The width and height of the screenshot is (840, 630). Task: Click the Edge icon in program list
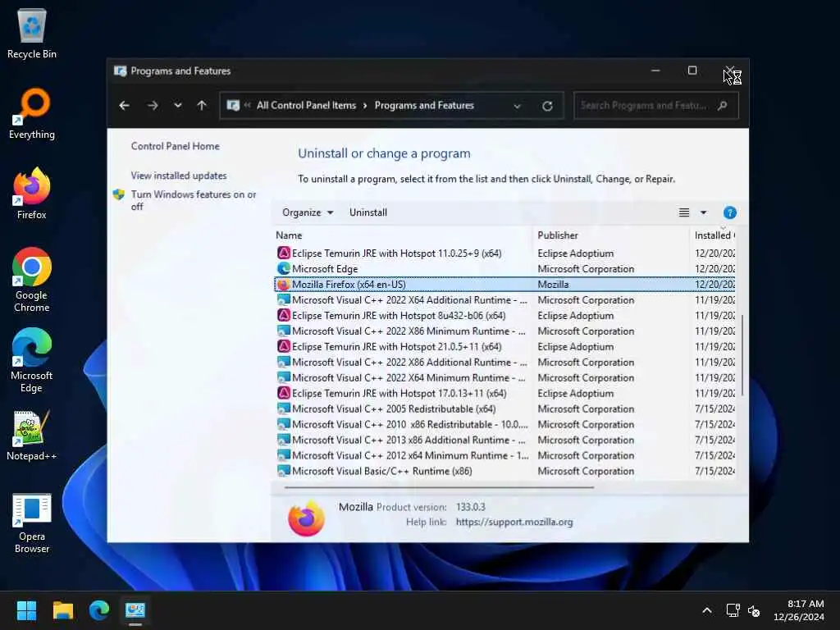point(283,268)
